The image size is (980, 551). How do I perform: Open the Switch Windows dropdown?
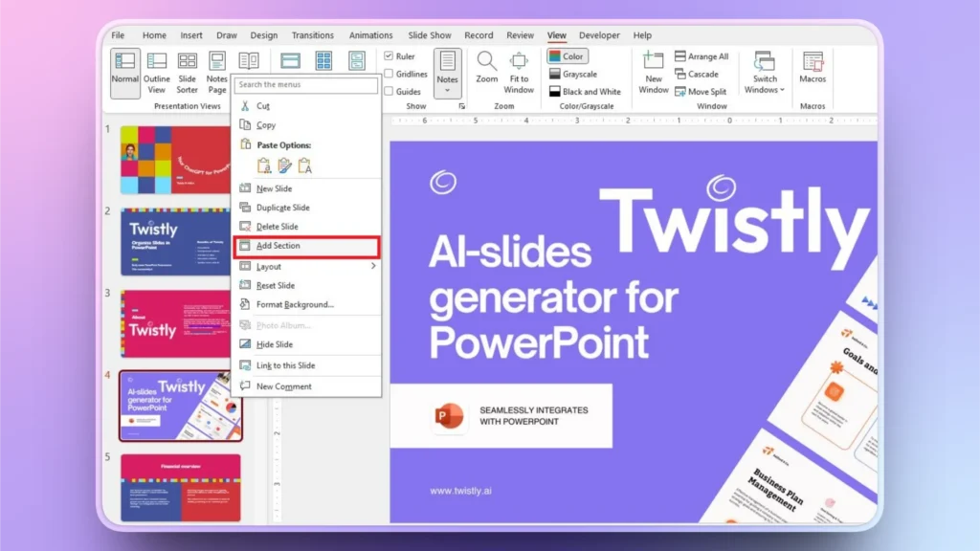(765, 72)
